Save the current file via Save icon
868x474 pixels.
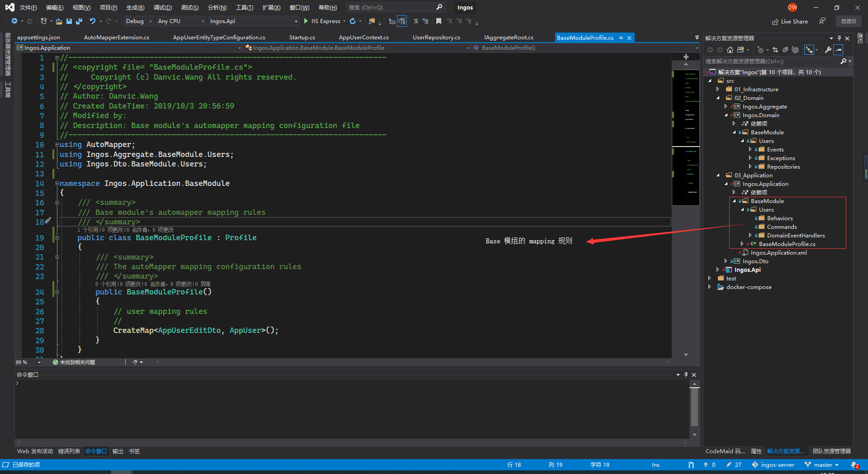click(69, 21)
